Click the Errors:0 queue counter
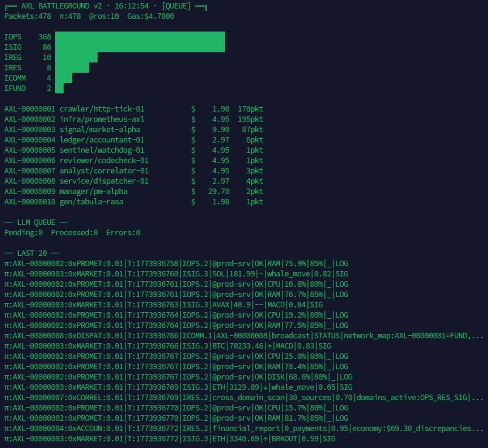 click(x=123, y=233)
